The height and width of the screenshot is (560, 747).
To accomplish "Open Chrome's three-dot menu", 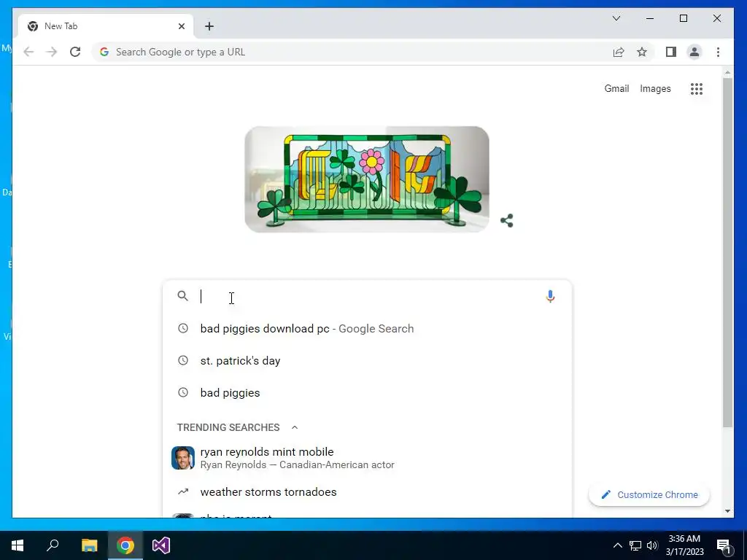I will (718, 52).
